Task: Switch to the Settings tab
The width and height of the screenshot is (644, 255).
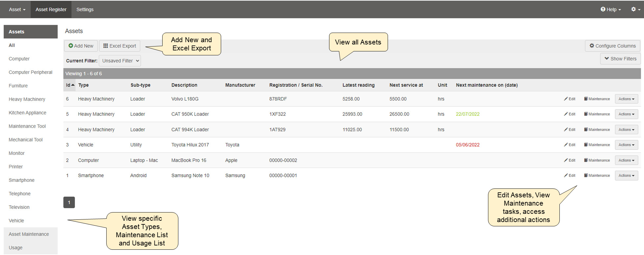Action: click(85, 10)
